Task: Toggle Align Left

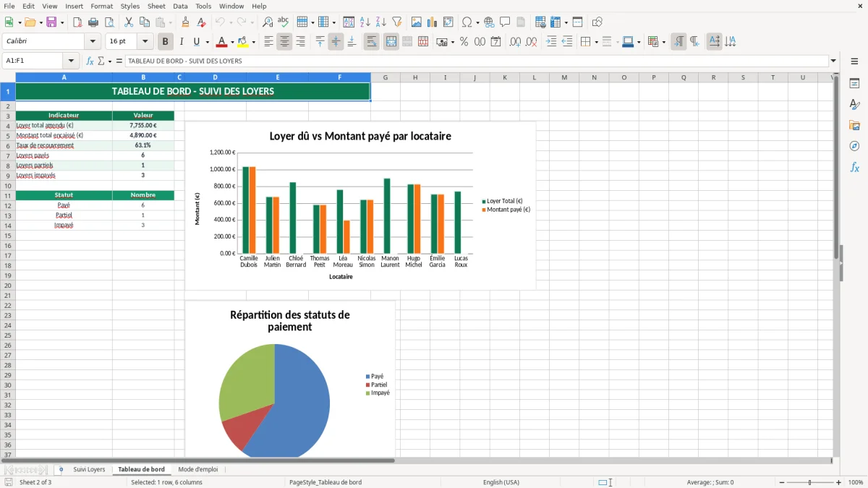Action: tap(268, 42)
